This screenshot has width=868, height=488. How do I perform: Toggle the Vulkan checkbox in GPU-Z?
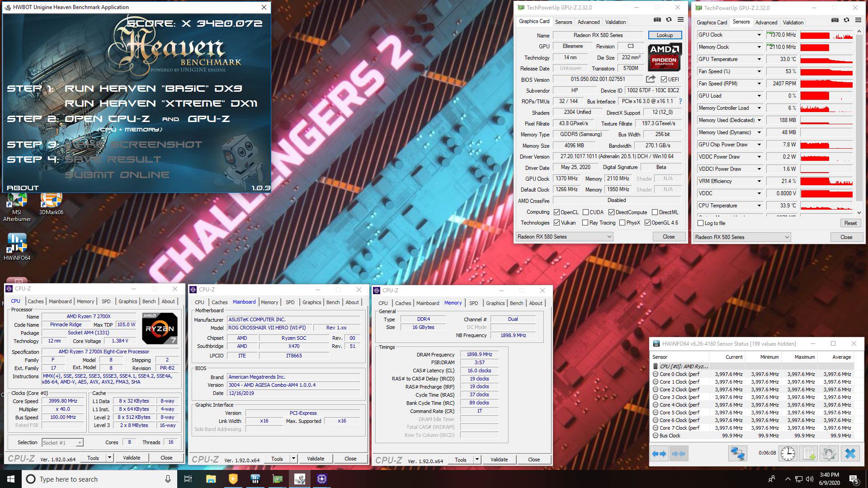(x=557, y=223)
